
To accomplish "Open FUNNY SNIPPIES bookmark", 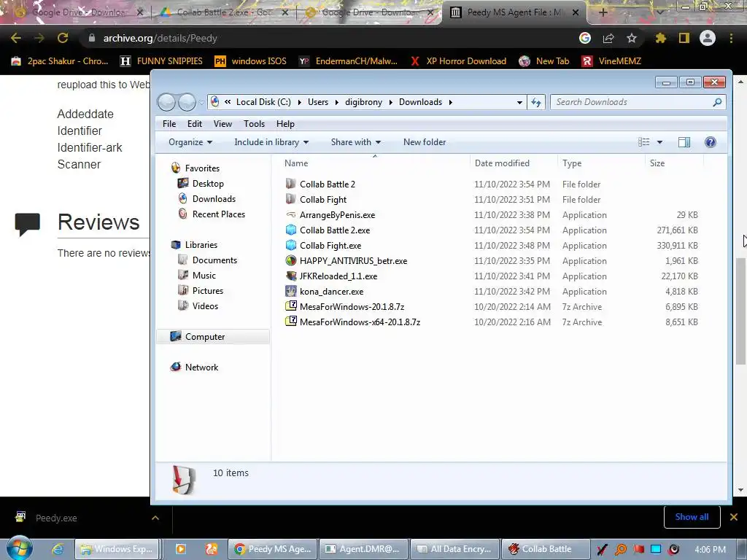I will 161,61.
